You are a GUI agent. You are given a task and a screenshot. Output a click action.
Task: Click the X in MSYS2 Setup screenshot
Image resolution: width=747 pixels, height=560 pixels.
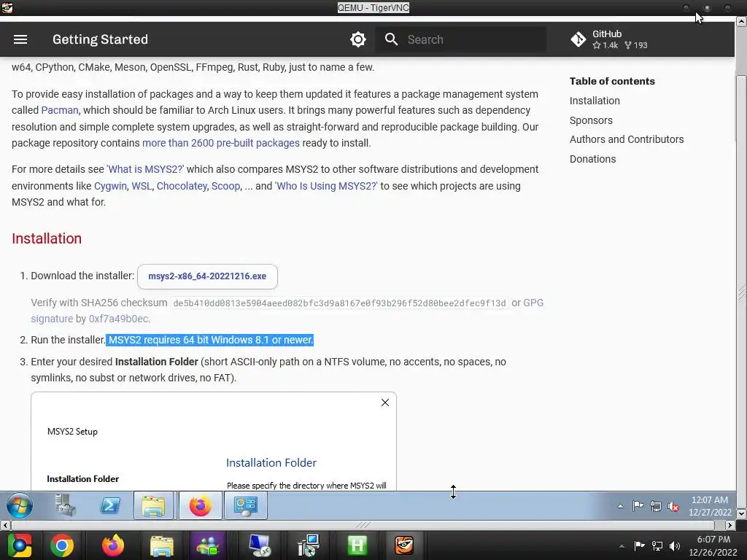[x=385, y=402]
